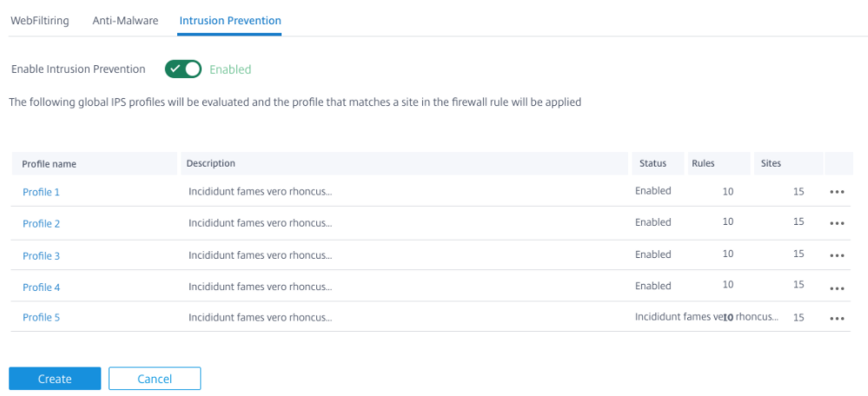
Task: Open the more options menu for Profile 2
Action: point(837,223)
